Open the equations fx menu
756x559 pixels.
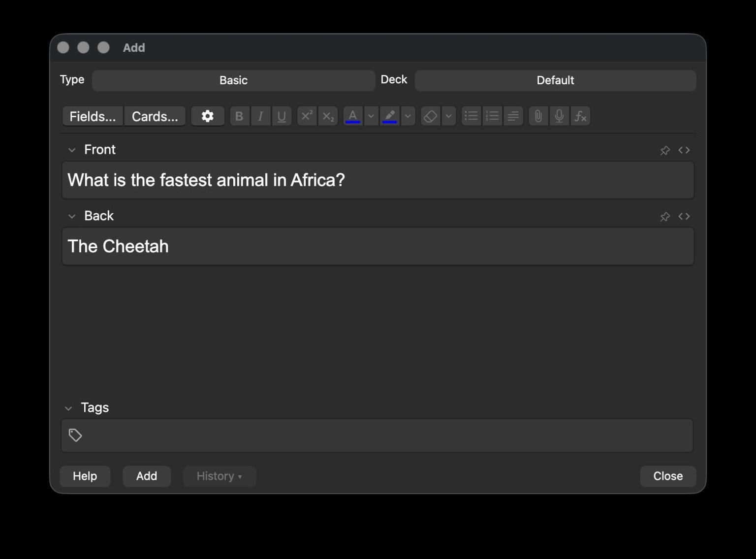point(580,116)
